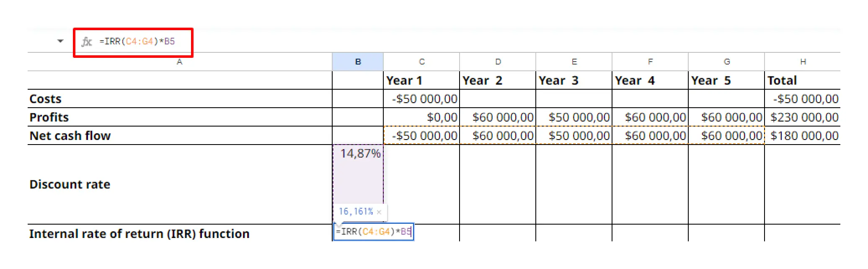Click the Year 1 header cell
868x269 pixels.
(x=421, y=80)
